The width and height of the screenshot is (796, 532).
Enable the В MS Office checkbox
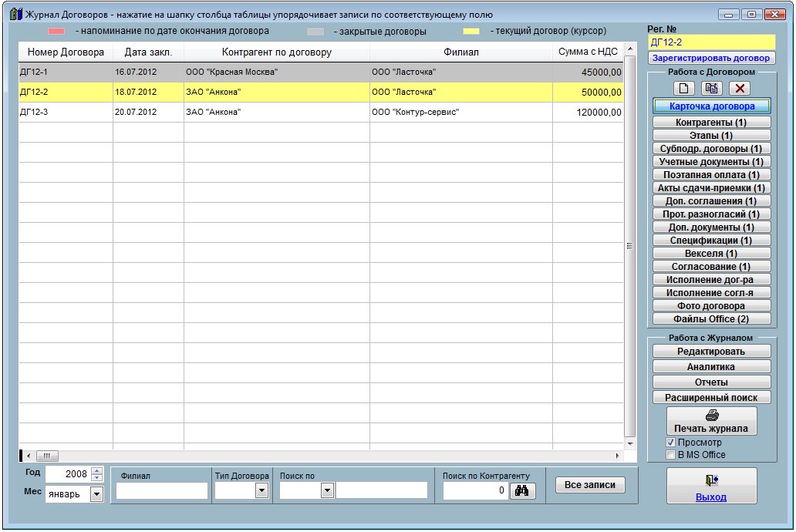(x=670, y=455)
